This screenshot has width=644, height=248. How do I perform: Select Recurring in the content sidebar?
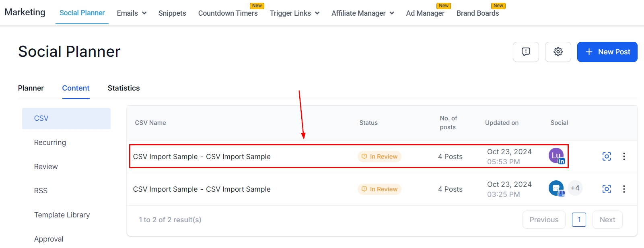click(x=50, y=143)
